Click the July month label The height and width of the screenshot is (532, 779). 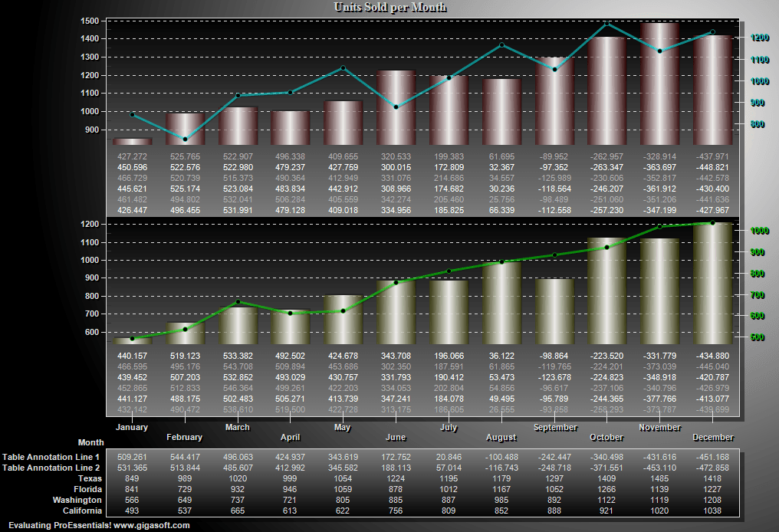coord(448,427)
